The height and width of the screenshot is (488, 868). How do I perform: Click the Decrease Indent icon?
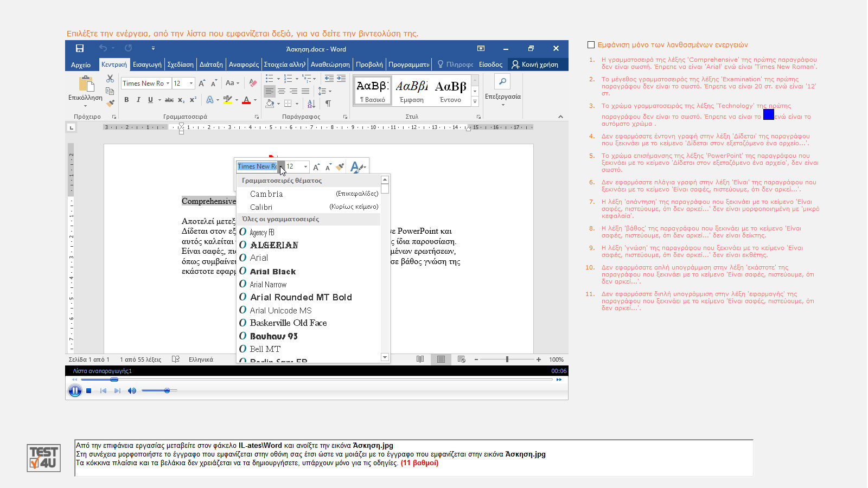tap(329, 79)
